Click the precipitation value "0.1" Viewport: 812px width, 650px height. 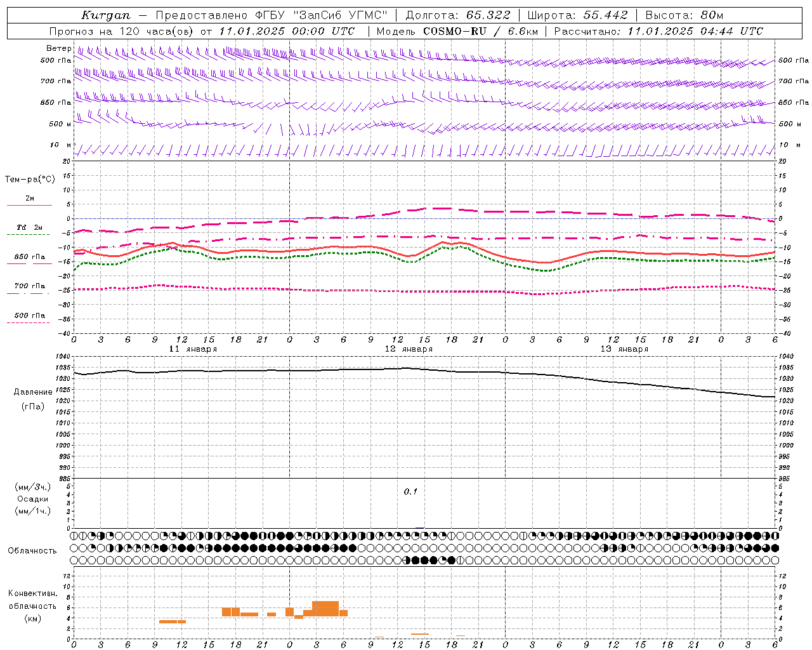(x=410, y=491)
